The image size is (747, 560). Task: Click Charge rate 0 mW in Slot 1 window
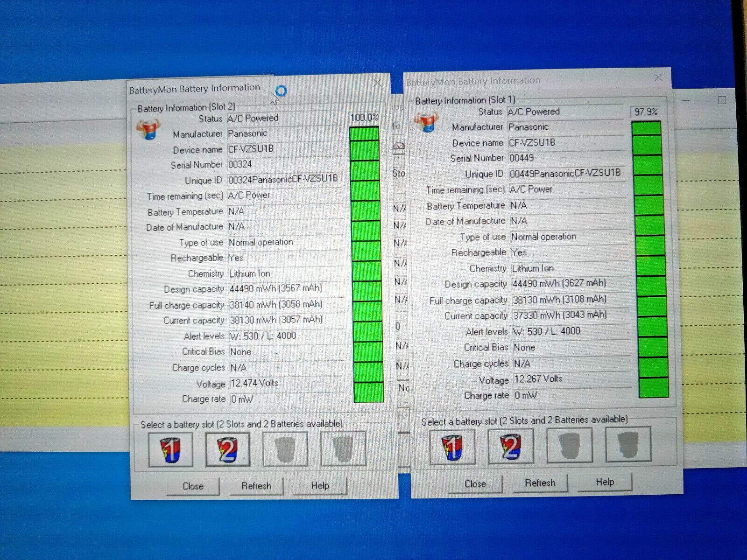[572, 395]
